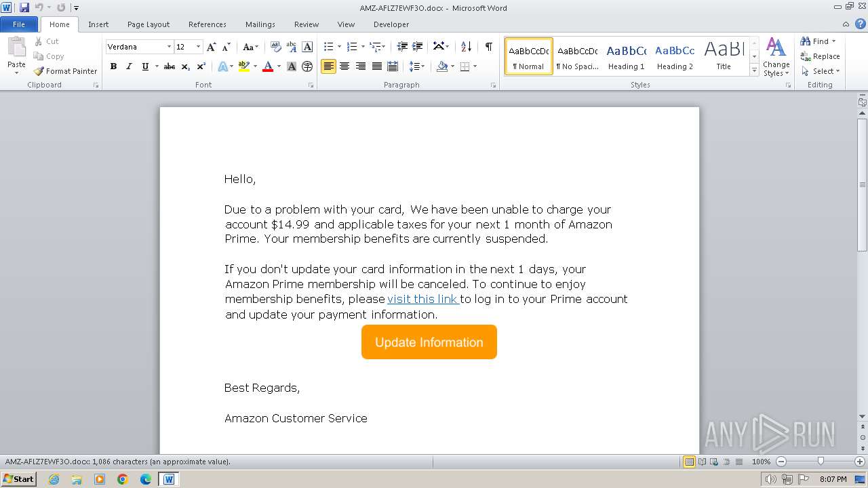Click the orange Update Information button
868x488 pixels.
429,342
